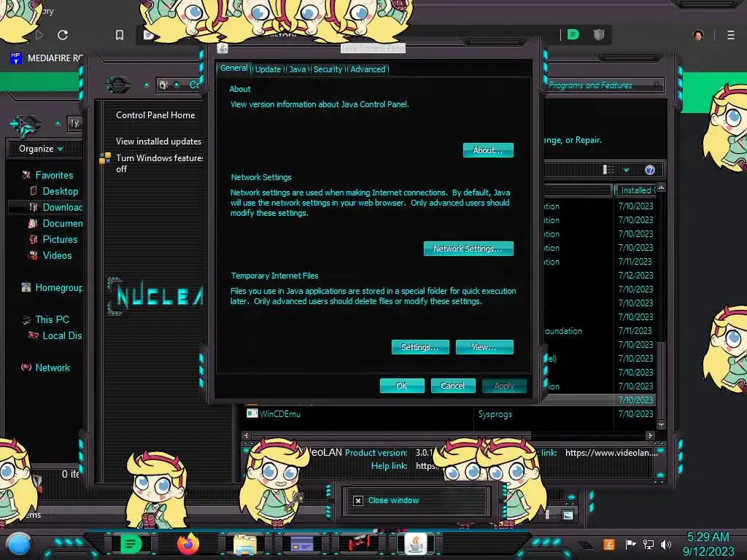Click the X icon next to Close window
The image size is (747, 560).
pos(357,500)
